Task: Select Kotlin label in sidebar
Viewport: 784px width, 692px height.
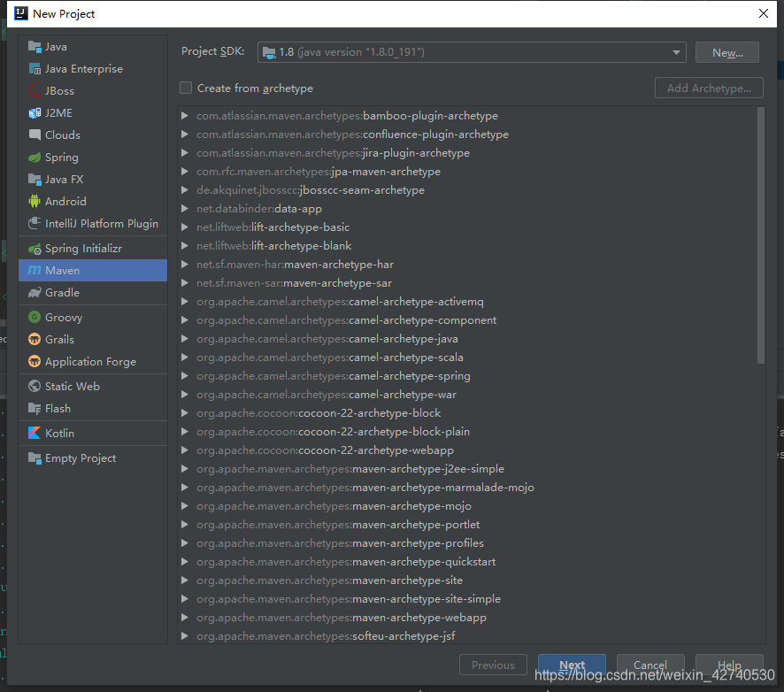Action: point(59,433)
